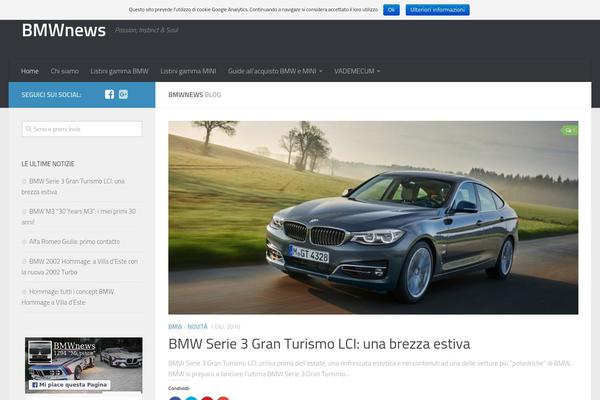The image size is (600, 400).
Task: Click the article date text
Action: [x=225, y=327]
